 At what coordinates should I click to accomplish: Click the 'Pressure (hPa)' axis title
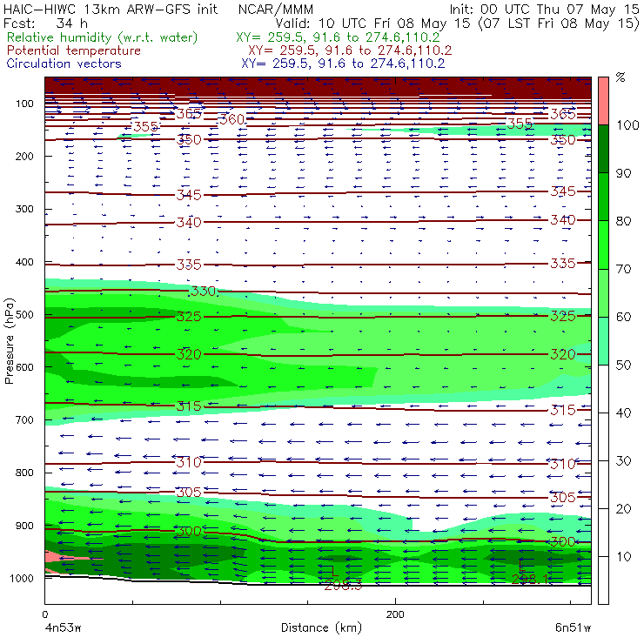9,340
